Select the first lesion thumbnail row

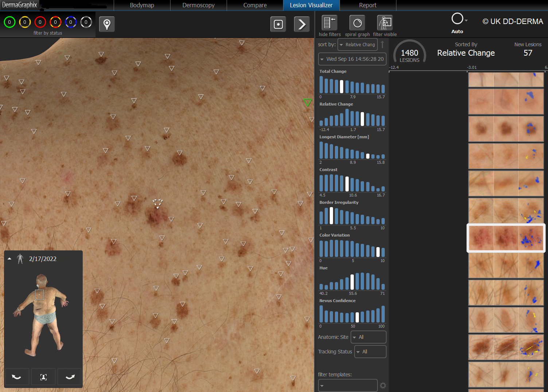[506, 80]
